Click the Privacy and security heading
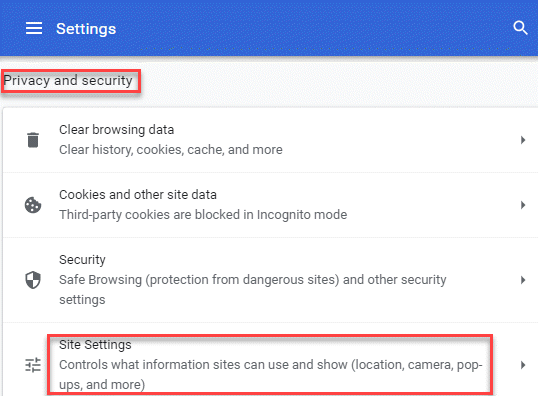The width and height of the screenshot is (538, 396). [x=68, y=81]
